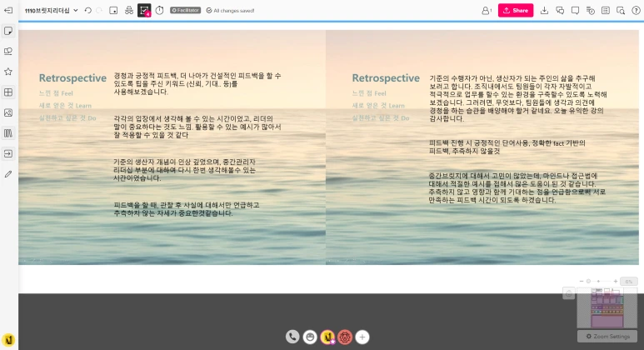Viewport: 644px width, 350px height.
Task: Click the navigation mode button beside minimap
Action: click(569, 293)
